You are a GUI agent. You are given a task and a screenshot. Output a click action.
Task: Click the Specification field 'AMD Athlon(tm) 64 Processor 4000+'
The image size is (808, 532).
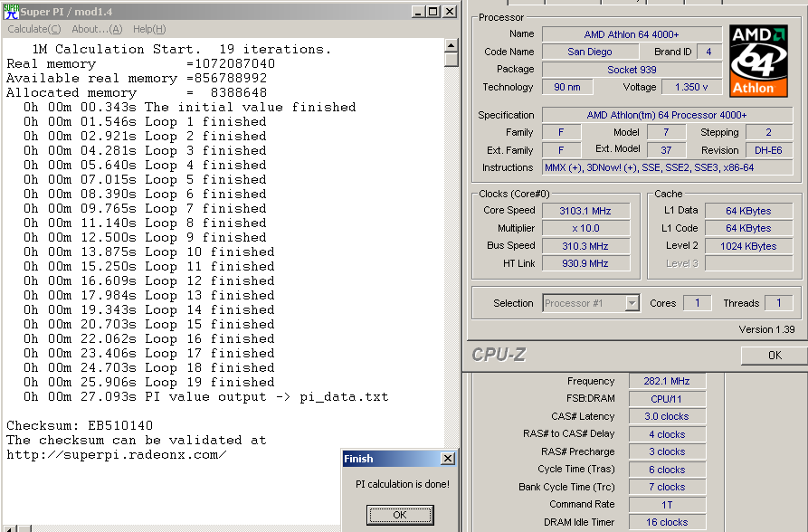click(667, 115)
